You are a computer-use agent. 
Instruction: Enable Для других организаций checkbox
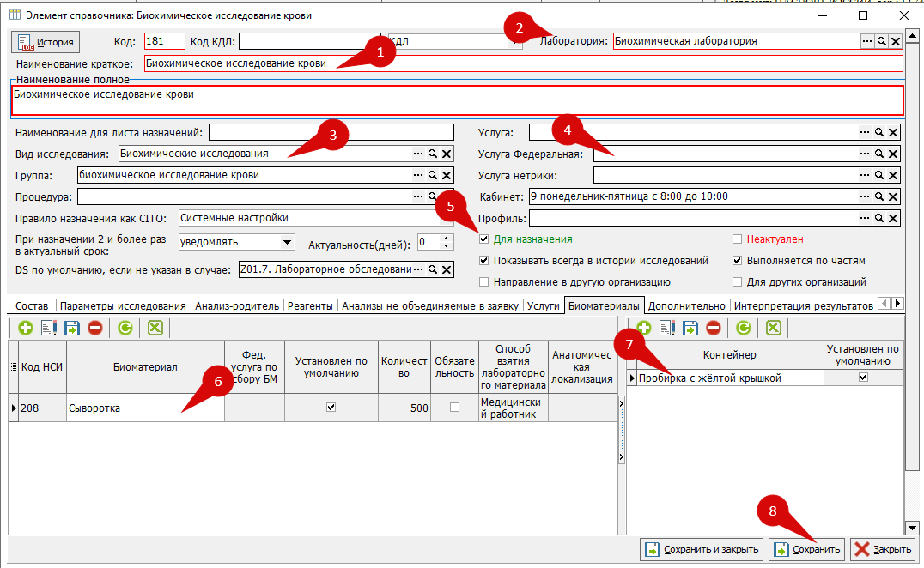click(x=737, y=282)
